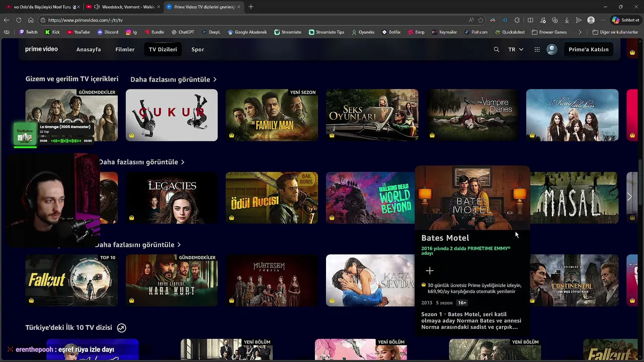Viewport: 644px width, 362px height.
Task: Open a new browser tab
Action: point(251,7)
